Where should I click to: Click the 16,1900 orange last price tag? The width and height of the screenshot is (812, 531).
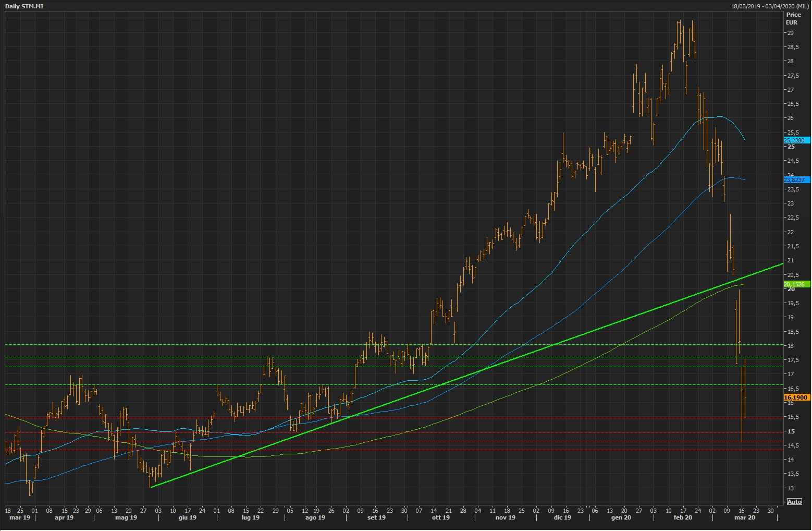(797, 397)
